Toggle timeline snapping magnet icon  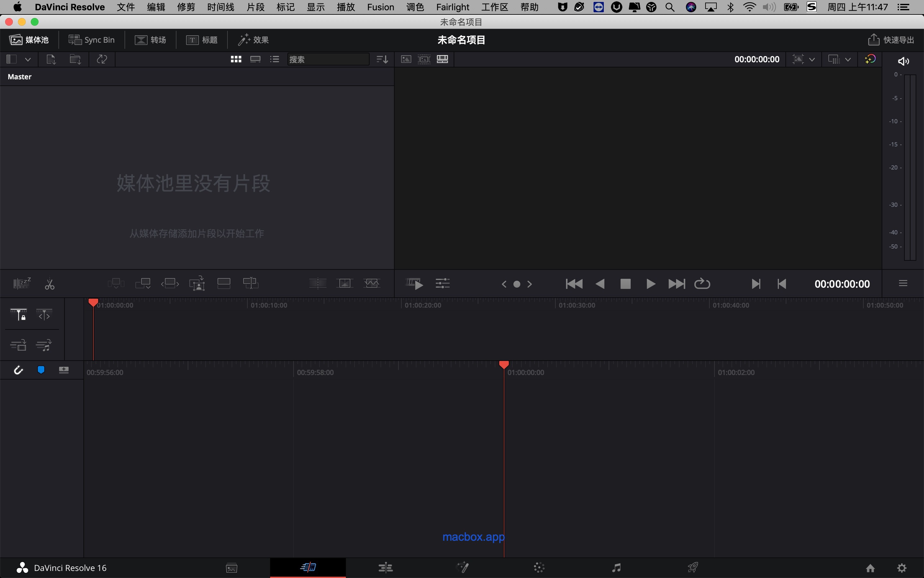(x=18, y=370)
